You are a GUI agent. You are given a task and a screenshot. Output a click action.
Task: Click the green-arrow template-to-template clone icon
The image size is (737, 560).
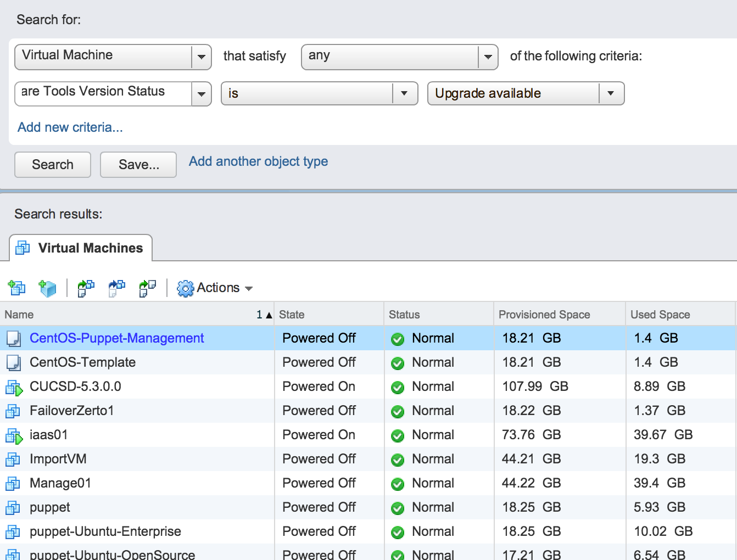pyautogui.click(x=147, y=288)
